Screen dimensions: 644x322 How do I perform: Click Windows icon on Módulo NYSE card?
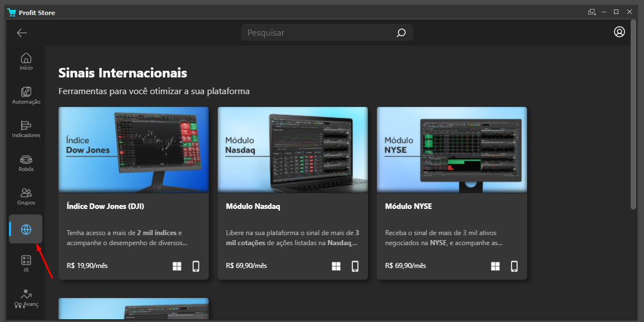(495, 266)
